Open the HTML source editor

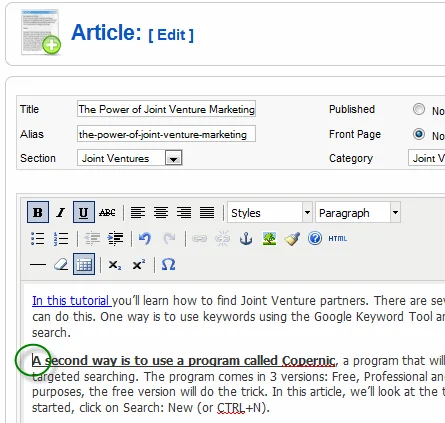click(338, 238)
